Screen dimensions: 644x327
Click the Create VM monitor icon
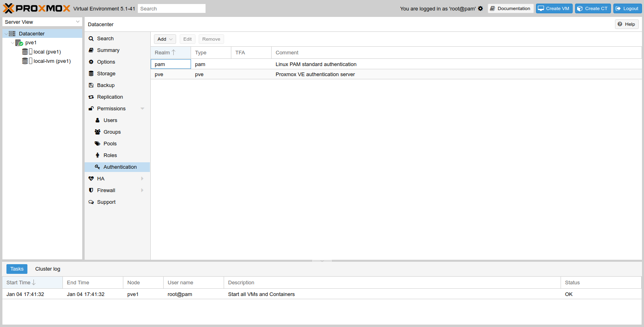(541, 8)
